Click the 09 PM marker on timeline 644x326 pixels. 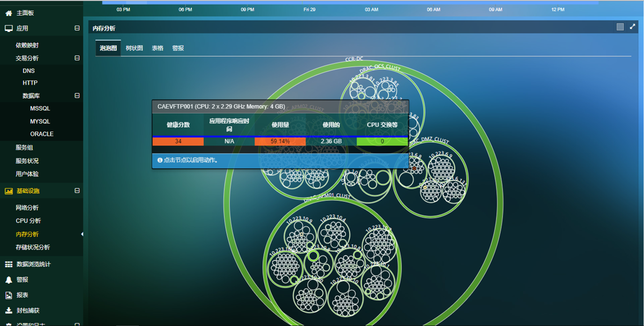point(247,9)
